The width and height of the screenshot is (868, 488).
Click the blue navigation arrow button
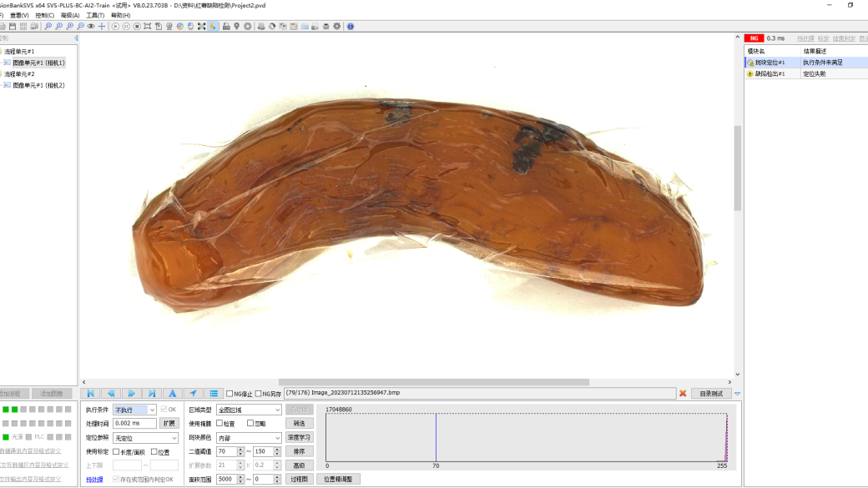(x=193, y=394)
